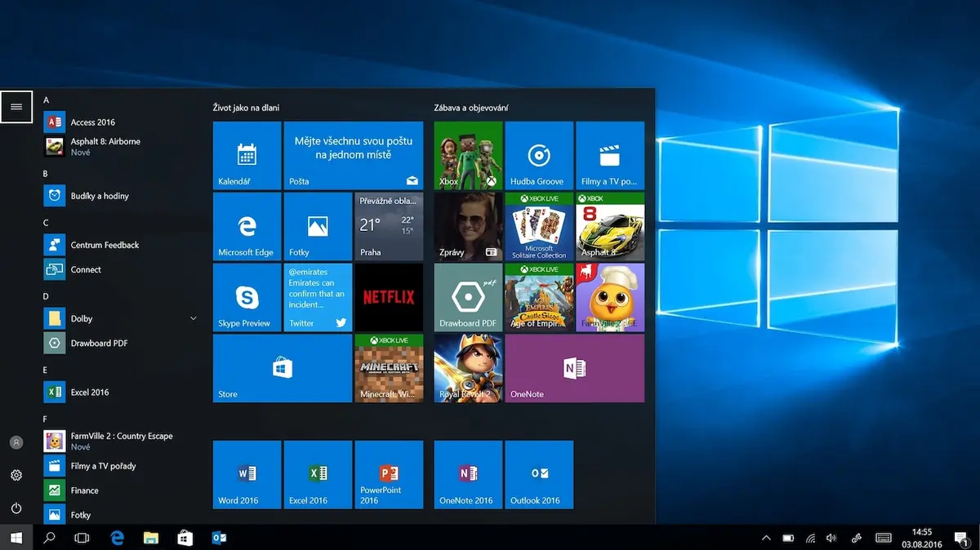
Task: Open Word 2016 tile
Action: click(247, 475)
